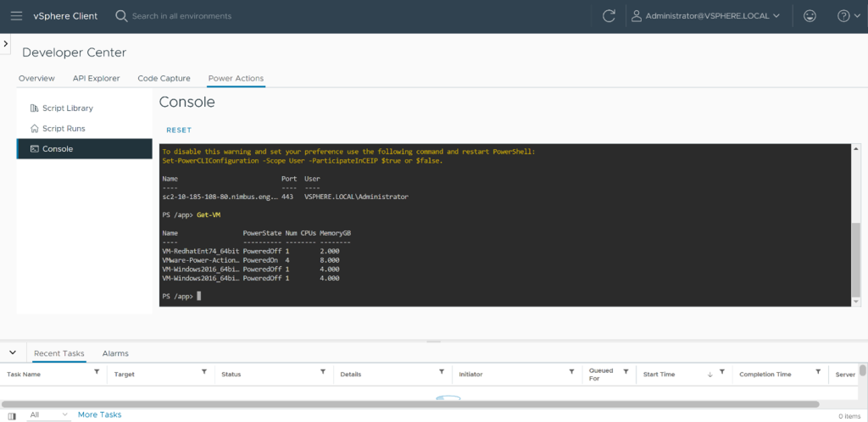Select Script Library in the sidebar
The image size is (868, 422).
[67, 108]
